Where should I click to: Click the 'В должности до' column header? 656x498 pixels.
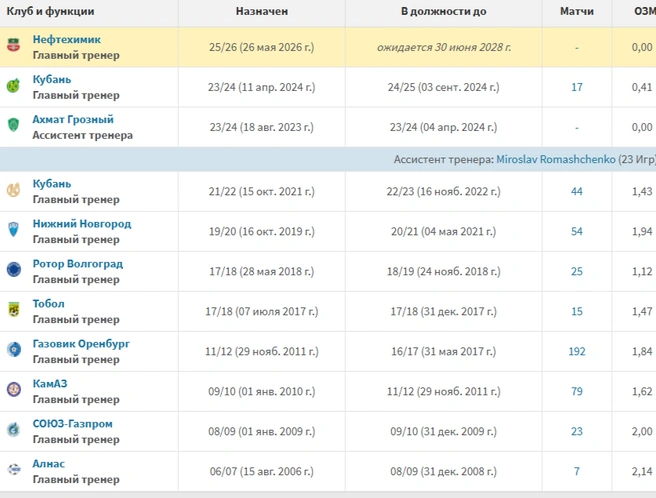click(x=443, y=11)
